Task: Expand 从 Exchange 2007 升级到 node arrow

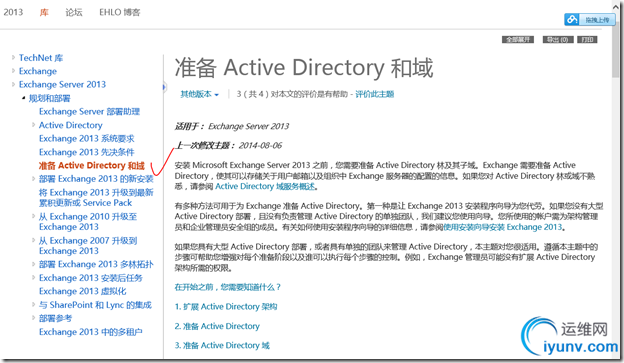Action: coord(33,240)
